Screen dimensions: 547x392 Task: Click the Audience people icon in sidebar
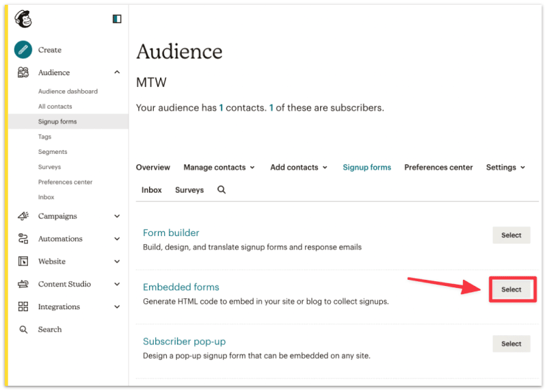coord(23,73)
